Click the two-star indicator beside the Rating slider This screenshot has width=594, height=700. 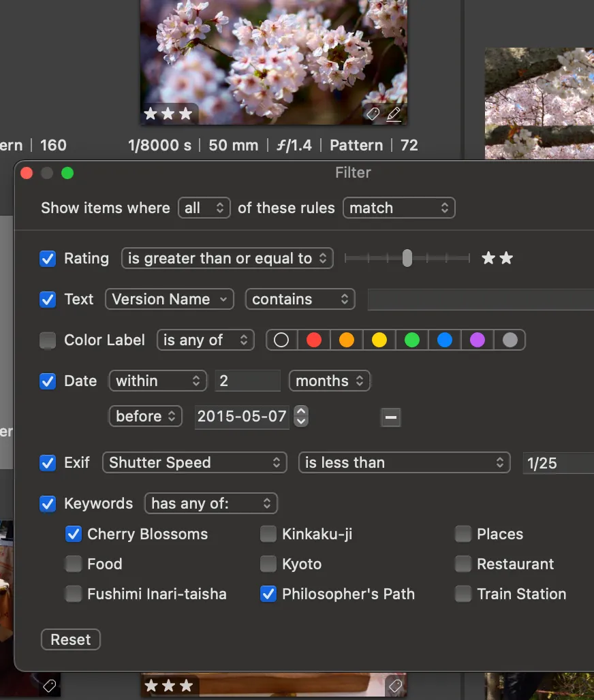coord(497,257)
